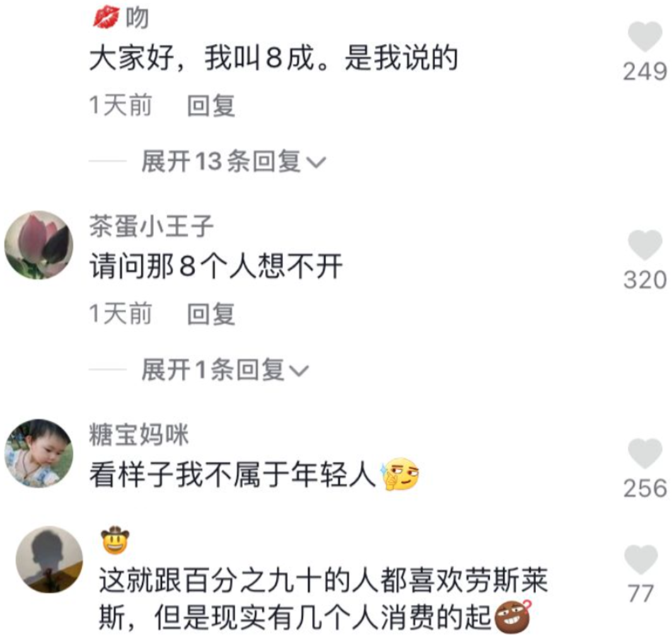Image resolution: width=672 pixels, height=644 pixels.
Task: Open profile via username 糖宝妈咪
Action: point(139,434)
